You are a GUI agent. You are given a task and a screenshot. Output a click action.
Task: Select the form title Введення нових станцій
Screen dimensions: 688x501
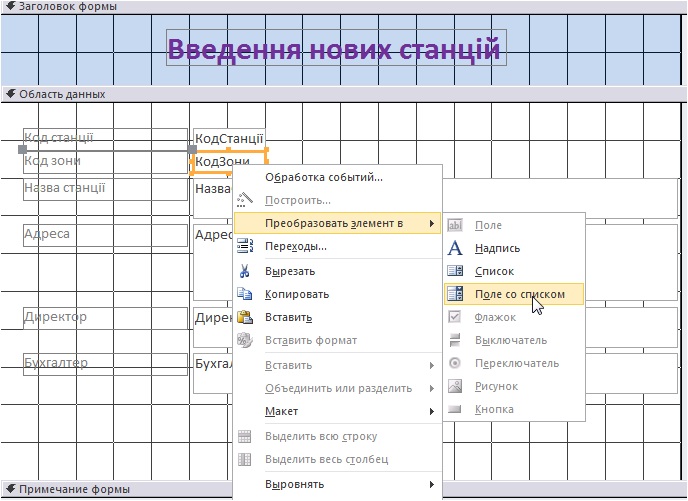click(333, 48)
